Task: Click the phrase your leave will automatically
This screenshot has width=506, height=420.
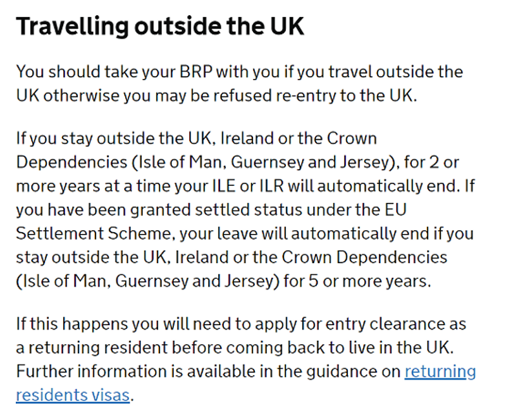Action: [x=288, y=234]
